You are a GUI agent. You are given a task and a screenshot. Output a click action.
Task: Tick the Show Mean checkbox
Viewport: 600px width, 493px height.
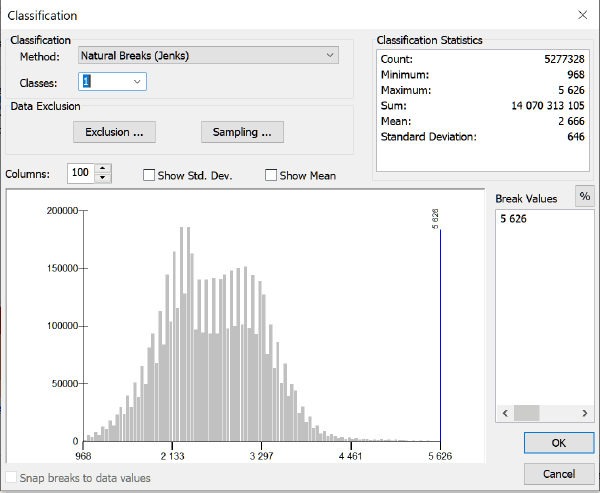pyautogui.click(x=271, y=176)
